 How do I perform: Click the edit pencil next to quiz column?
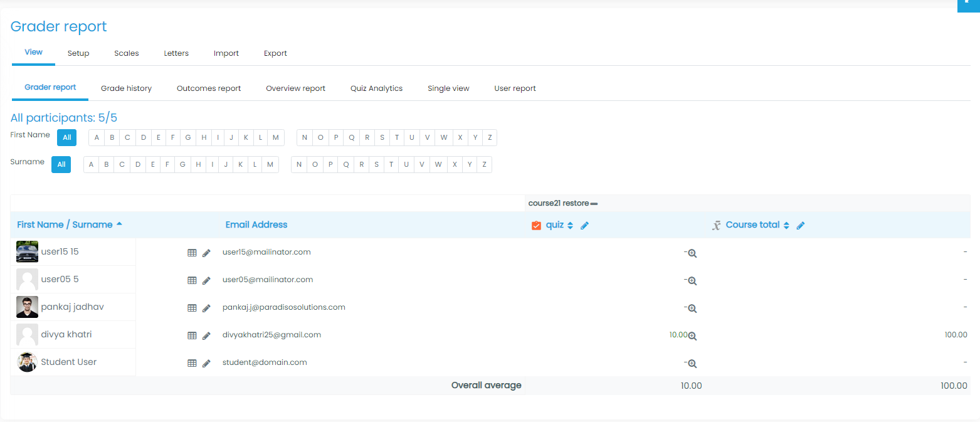(x=584, y=226)
